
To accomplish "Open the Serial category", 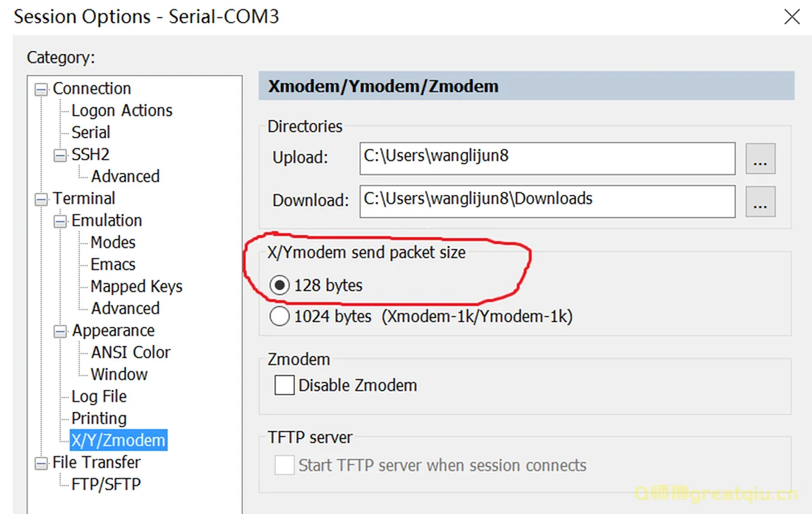I will coord(90,133).
